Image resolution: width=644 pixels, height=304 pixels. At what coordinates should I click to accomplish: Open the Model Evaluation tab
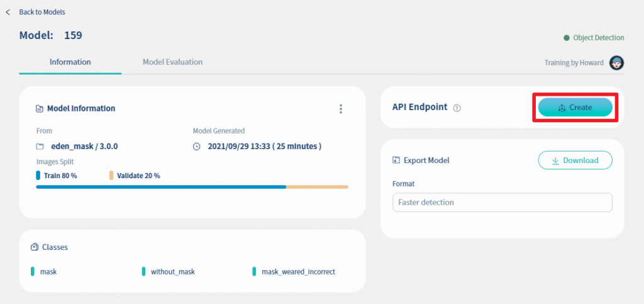(x=172, y=62)
